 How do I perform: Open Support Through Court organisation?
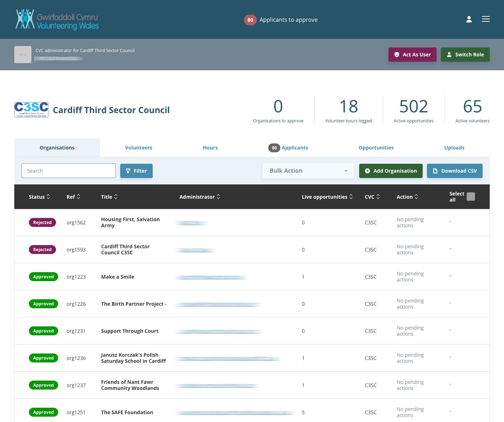[x=129, y=331]
